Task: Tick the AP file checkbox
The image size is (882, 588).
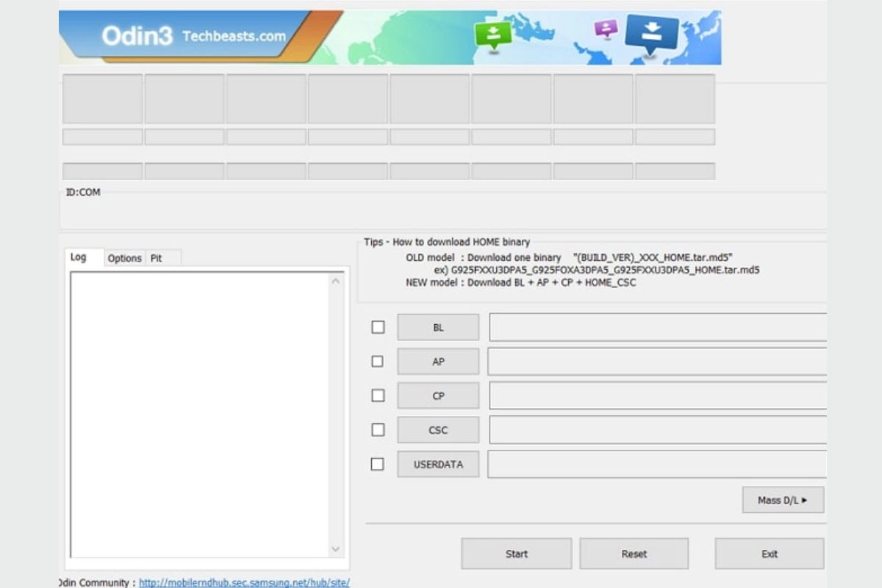Action: [x=378, y=362]
